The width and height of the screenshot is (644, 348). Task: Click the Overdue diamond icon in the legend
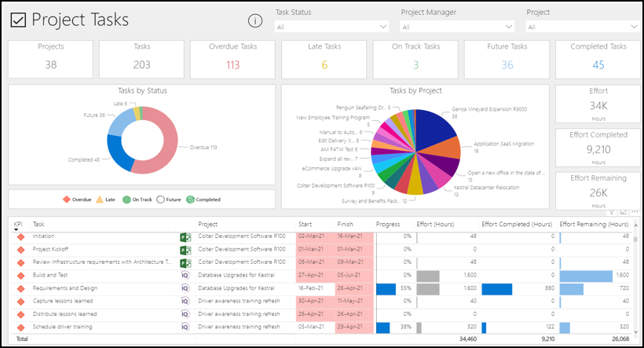[67, 200]
